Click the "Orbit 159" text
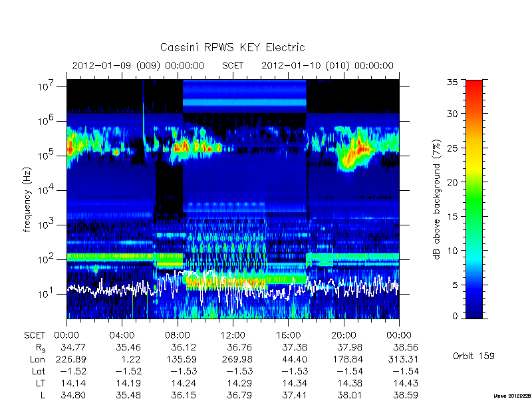This screenshot has width=532, height=399. tap(473, 356)
